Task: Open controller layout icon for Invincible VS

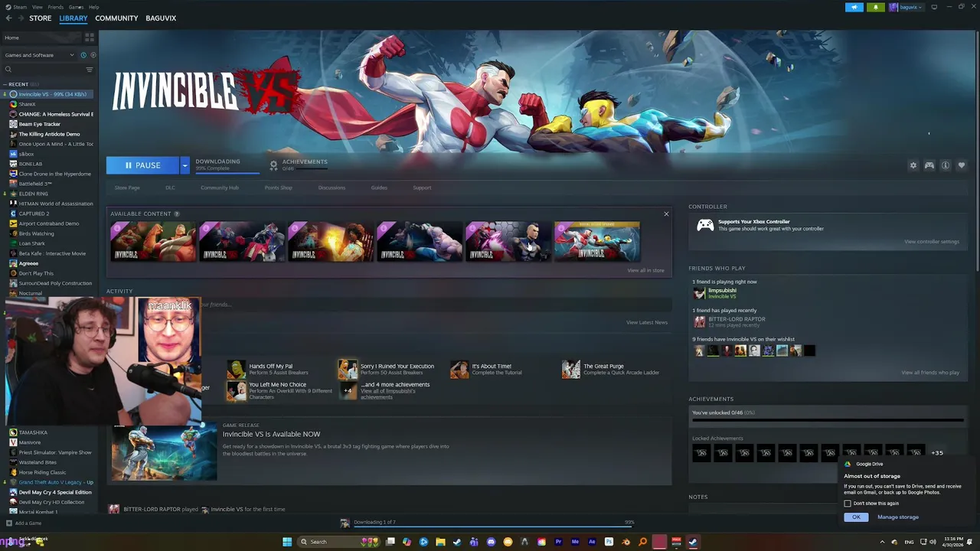Action: point(929,165)
